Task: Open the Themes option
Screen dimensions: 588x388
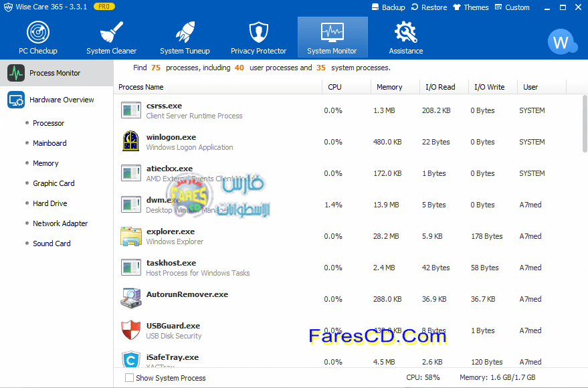Action: [x=471, y=7]
